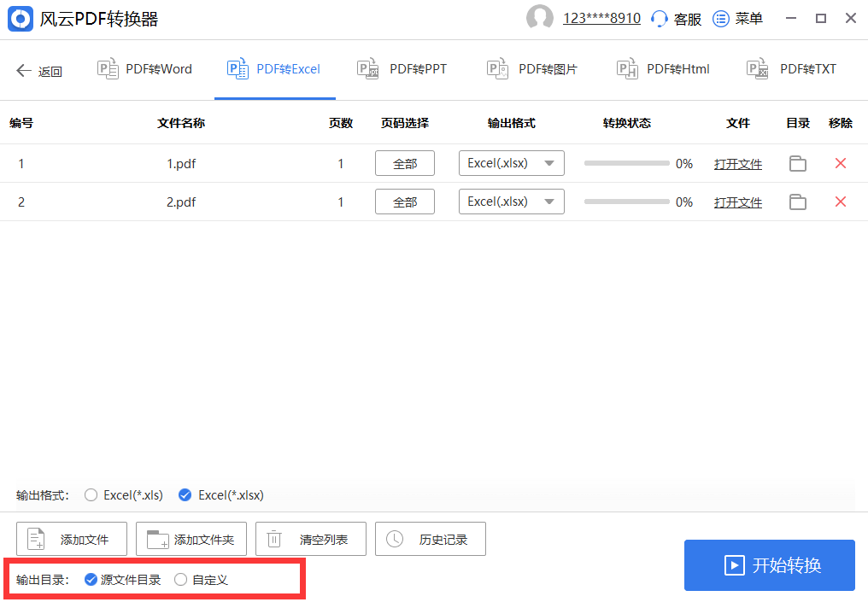Start conversion with 开始转换 button

[x=770, y=565]
